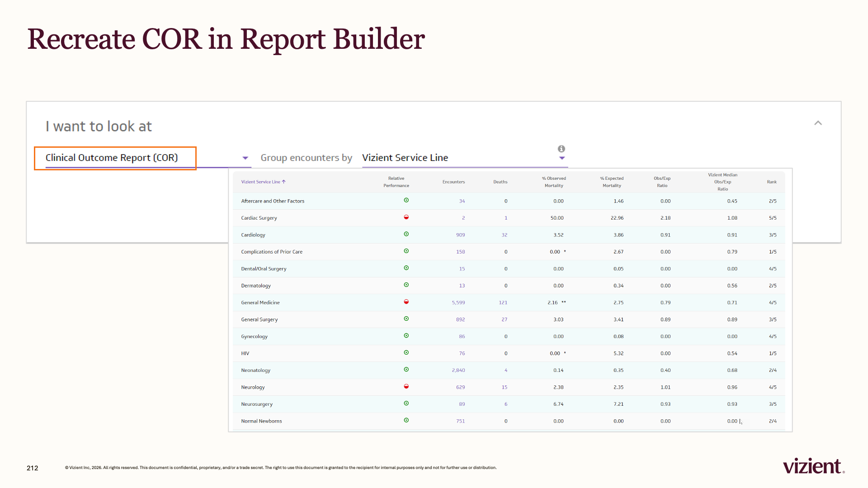Open deaths count 32 for Cardiology
This screenshot has width=868, height=488.
505,235
